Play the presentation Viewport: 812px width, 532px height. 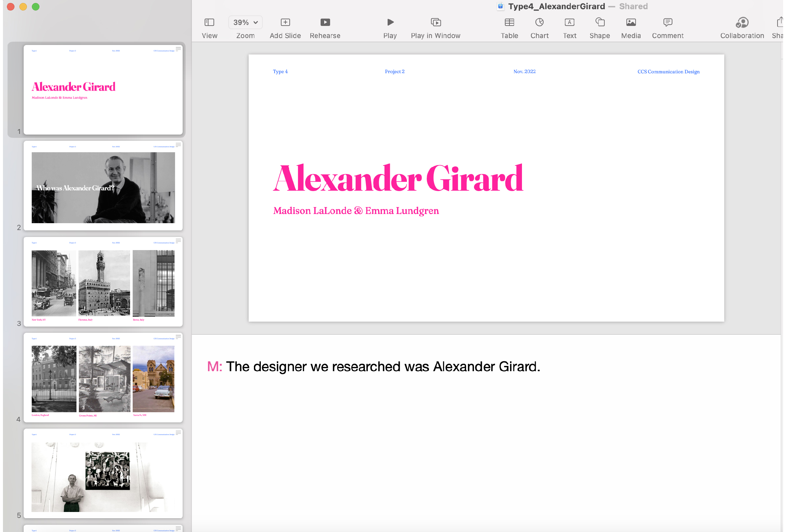[x=390, y=23]
